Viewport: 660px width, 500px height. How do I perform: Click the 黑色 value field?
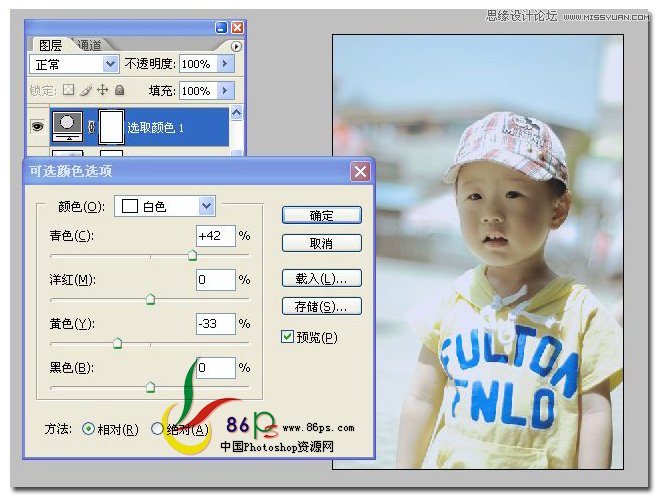216,368
